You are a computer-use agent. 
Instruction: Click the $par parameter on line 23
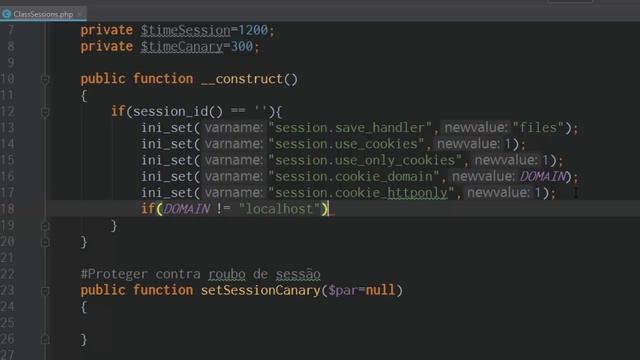click(343, 290)
